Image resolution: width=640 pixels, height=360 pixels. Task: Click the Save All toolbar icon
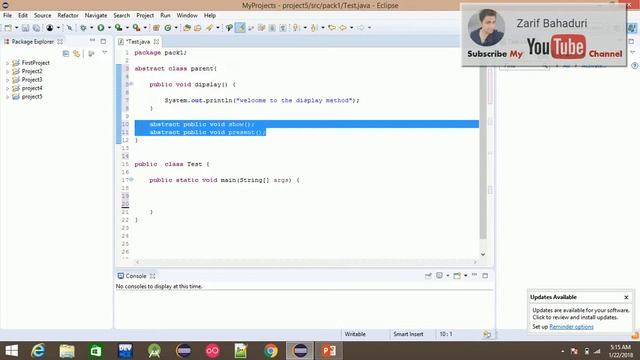pyautogui.click(x=36, y=28)
